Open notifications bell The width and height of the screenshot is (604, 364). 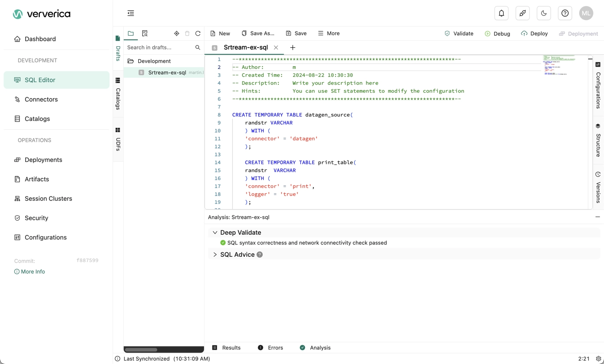coord(502,13)
